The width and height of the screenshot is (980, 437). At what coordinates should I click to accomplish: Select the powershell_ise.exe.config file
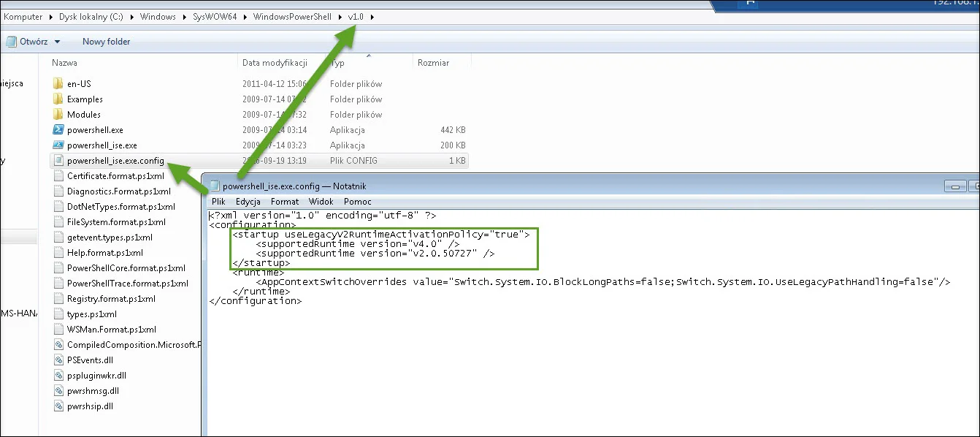coord(115,161)
